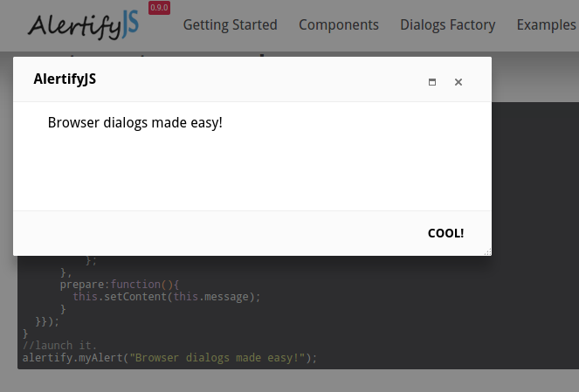Click the COOL! button
The image size is (579, 392).
coord(445,233)
